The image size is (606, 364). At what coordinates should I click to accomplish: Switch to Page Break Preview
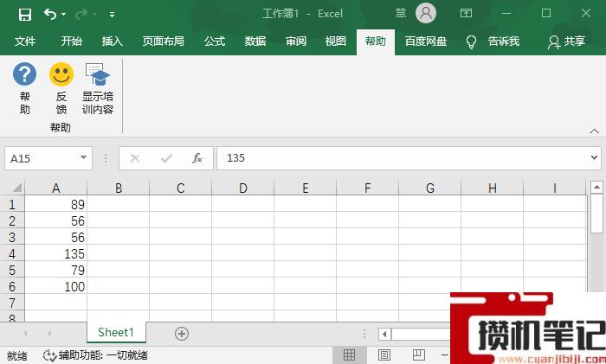pyautogui.click(x=418, y=354)
